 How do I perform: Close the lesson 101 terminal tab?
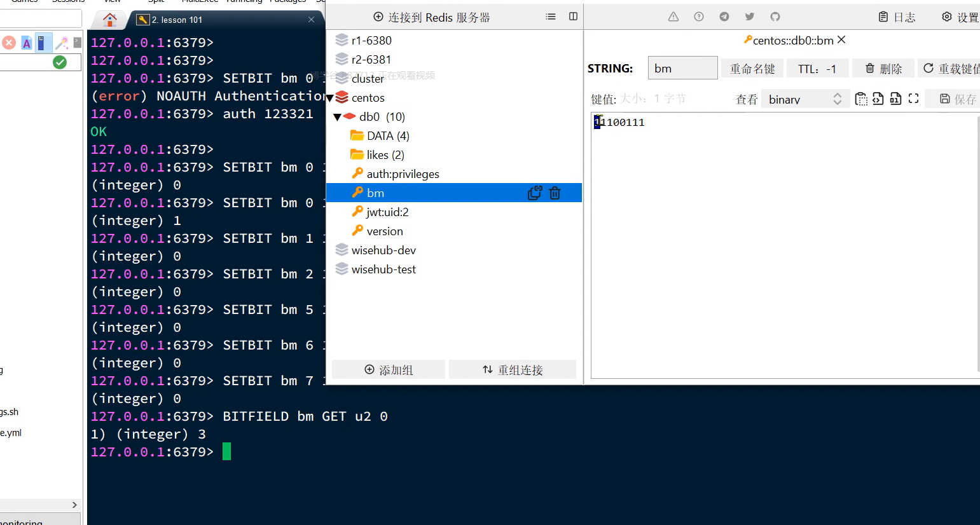coord(311,20)
